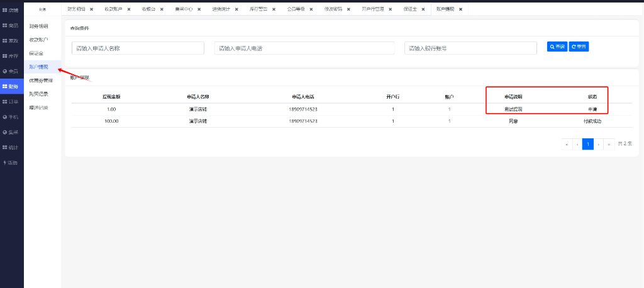Go to the 库存 module in the sidebar

click(x=11, y=56)
